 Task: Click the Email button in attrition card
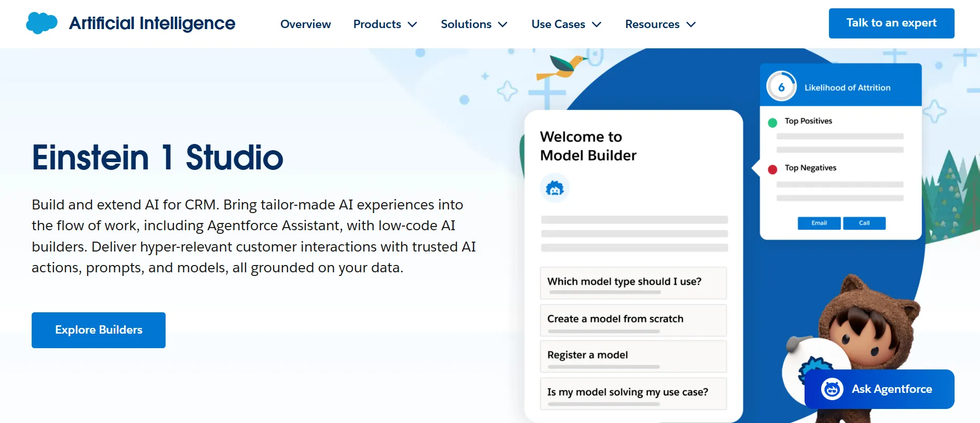pyautogui.click(x=819, y=223)
